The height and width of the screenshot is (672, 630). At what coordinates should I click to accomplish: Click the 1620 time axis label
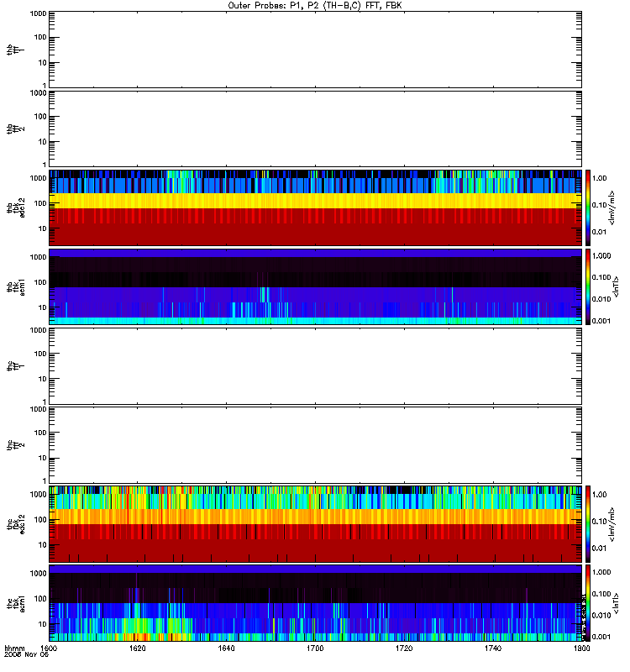[x=138, y=648]
